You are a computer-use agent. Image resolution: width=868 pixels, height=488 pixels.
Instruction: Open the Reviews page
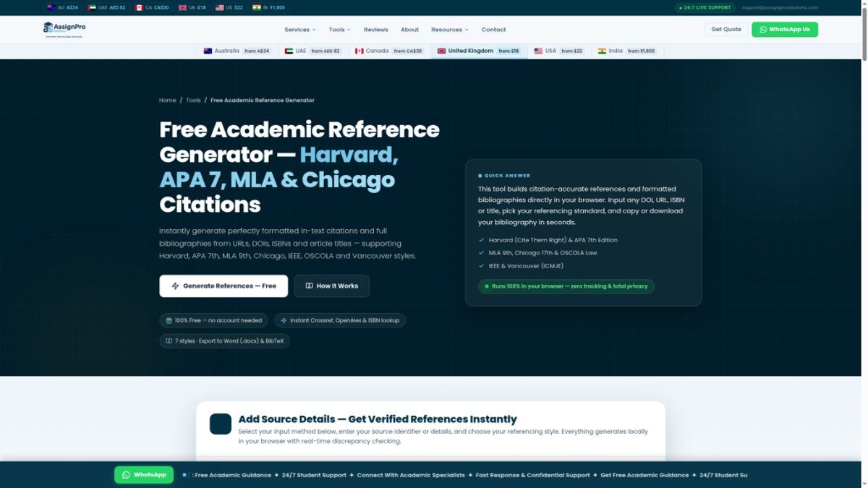[x=375, y=30]
